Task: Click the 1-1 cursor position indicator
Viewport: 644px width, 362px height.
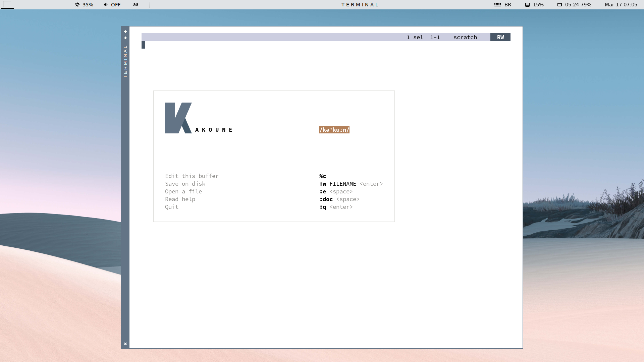Action: (x=435, y=37)
